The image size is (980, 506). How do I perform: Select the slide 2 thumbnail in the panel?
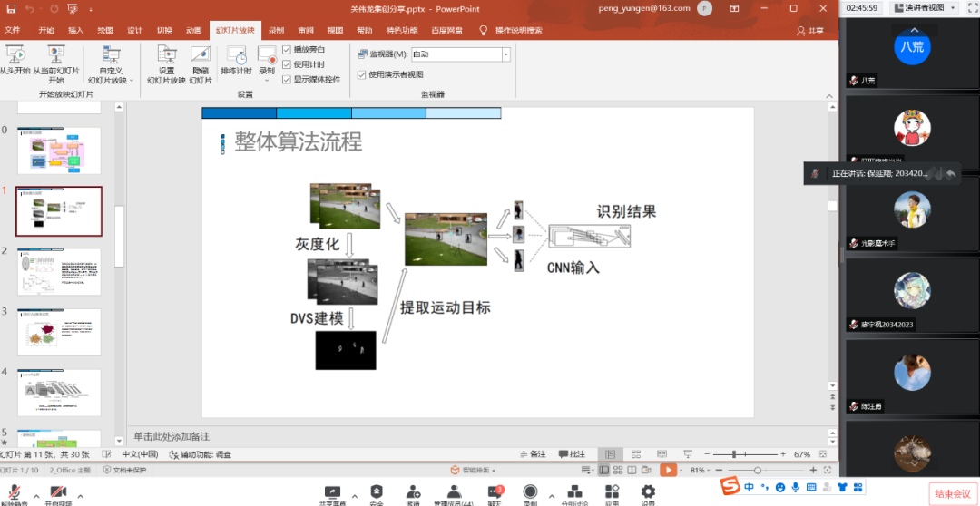click(60, 272)
